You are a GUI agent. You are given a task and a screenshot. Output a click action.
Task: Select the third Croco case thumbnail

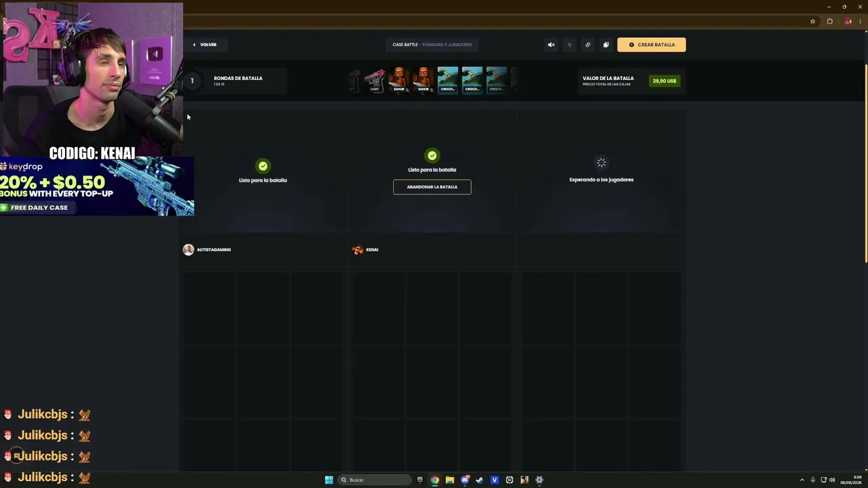(x=496, y=80)
